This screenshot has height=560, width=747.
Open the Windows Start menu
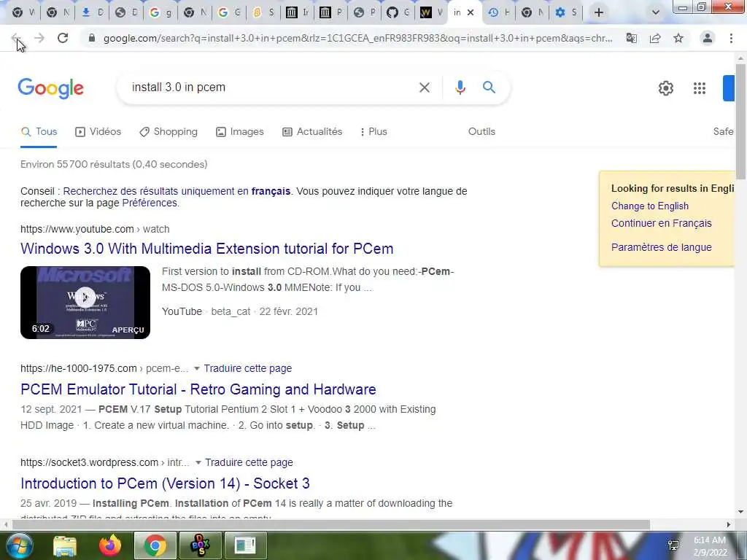[18, 545]
